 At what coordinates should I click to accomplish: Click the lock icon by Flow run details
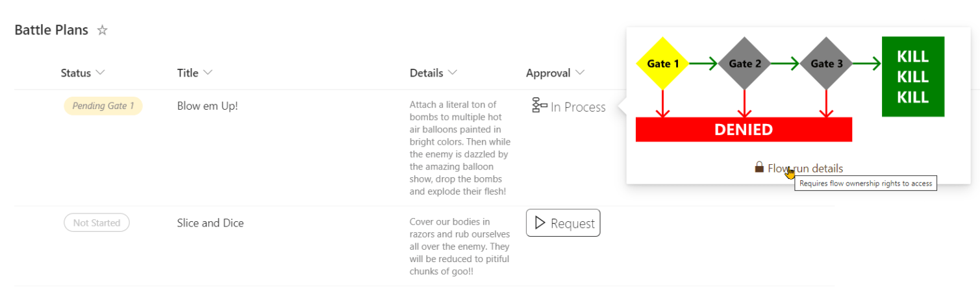tap(759, 167)
